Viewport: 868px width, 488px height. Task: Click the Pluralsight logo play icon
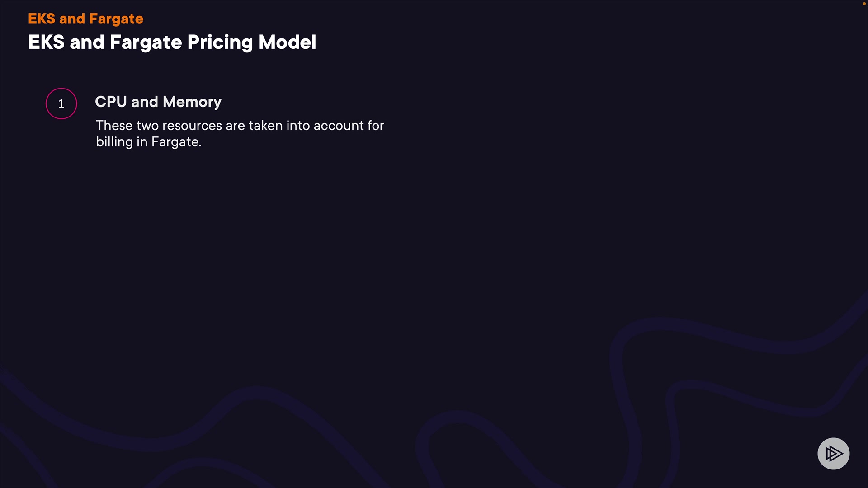pyautogui.click(x=833, y=453)
